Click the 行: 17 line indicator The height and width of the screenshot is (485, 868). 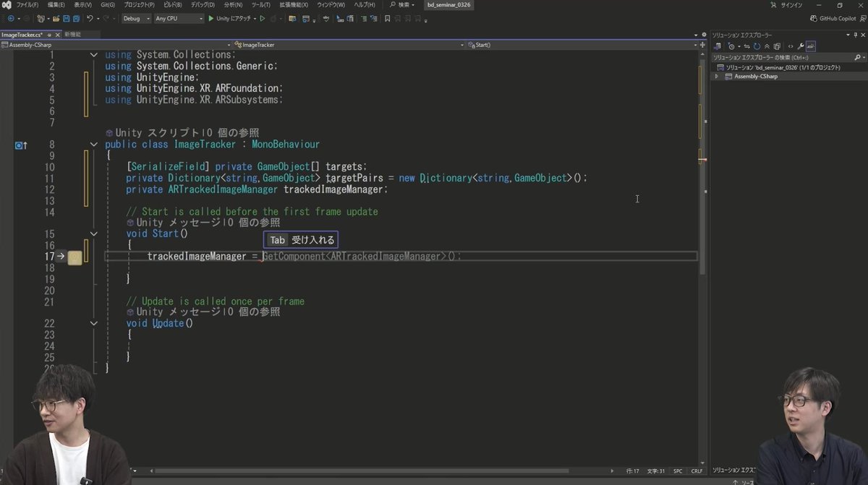coord(632,471)
